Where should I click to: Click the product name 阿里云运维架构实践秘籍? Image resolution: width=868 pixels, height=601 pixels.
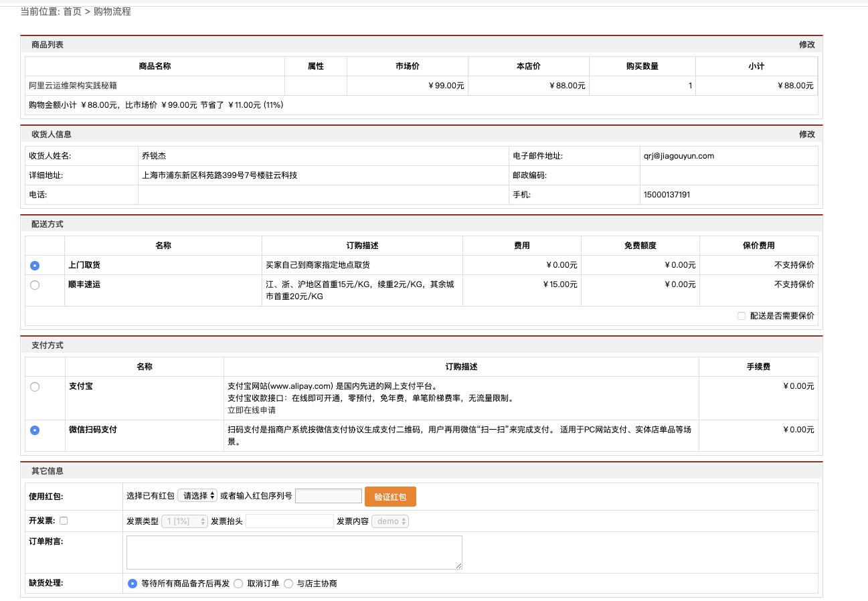tap(75, 85)
